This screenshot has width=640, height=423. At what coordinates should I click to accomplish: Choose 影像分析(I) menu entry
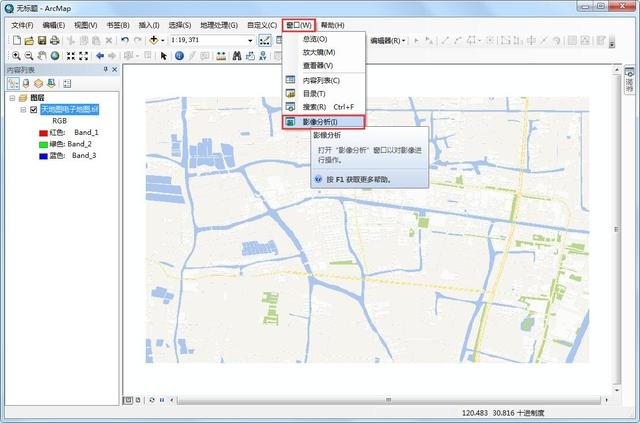(324, 122)
